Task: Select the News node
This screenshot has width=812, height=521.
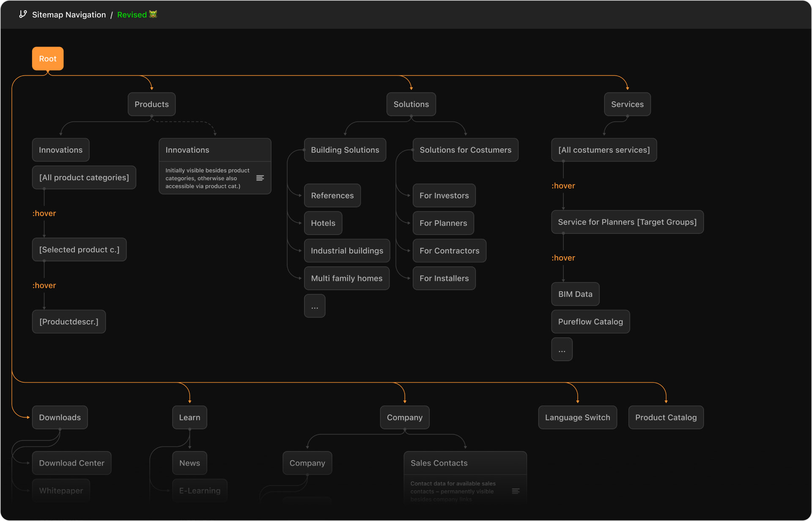Action: (189, 463)
